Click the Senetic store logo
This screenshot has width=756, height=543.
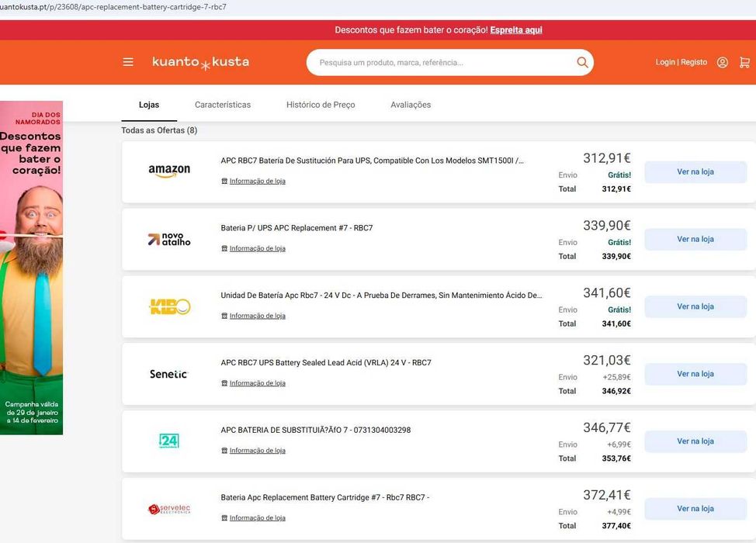(168, 374)
